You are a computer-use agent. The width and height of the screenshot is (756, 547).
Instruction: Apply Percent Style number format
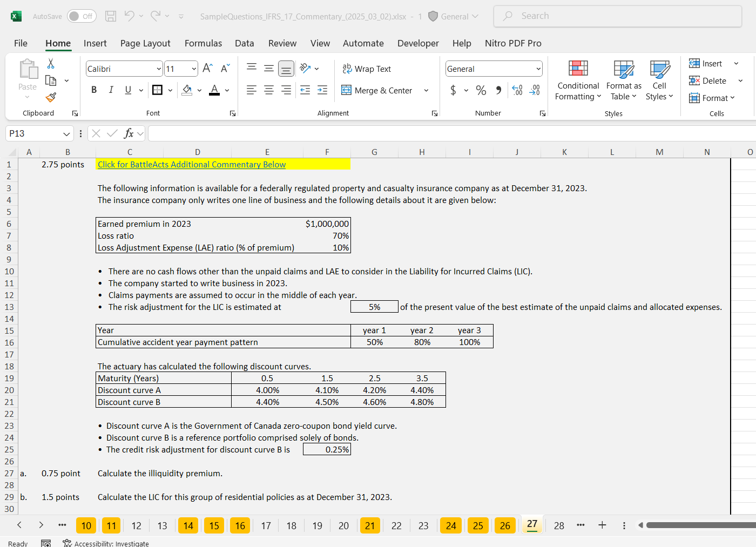481,90
